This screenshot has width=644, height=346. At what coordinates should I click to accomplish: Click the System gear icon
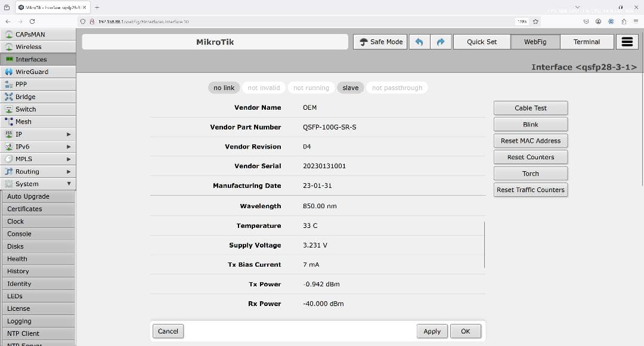[x=8, y=184]
